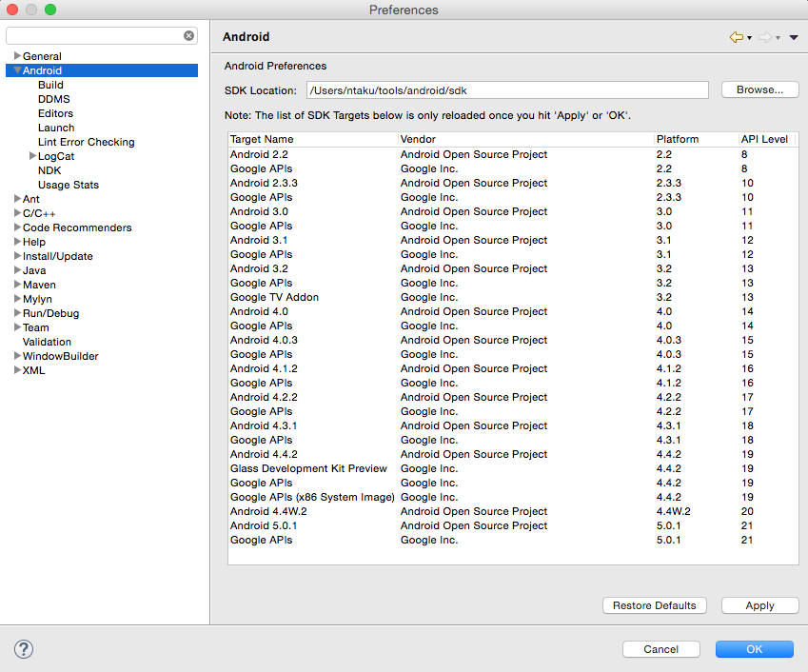Viewport: 808px width, 672px height.
Task: Sort by API Level column header
Action: (x=767, y=139)
